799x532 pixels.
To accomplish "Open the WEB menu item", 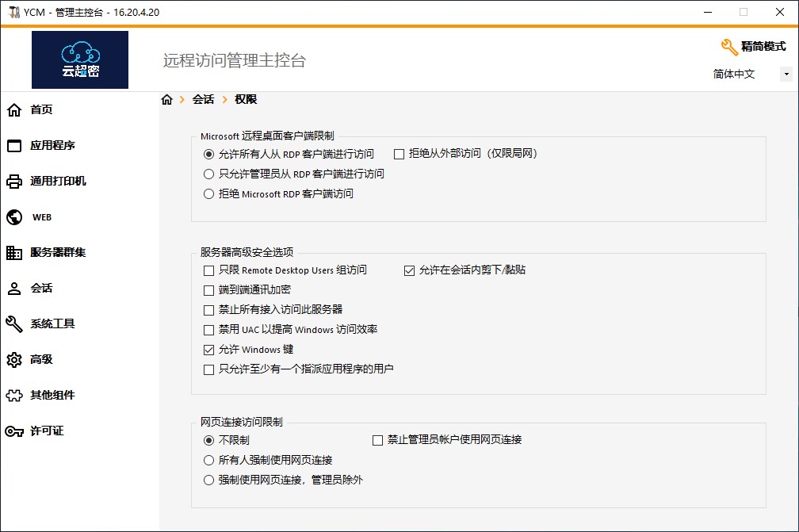I will pos(42,217).
